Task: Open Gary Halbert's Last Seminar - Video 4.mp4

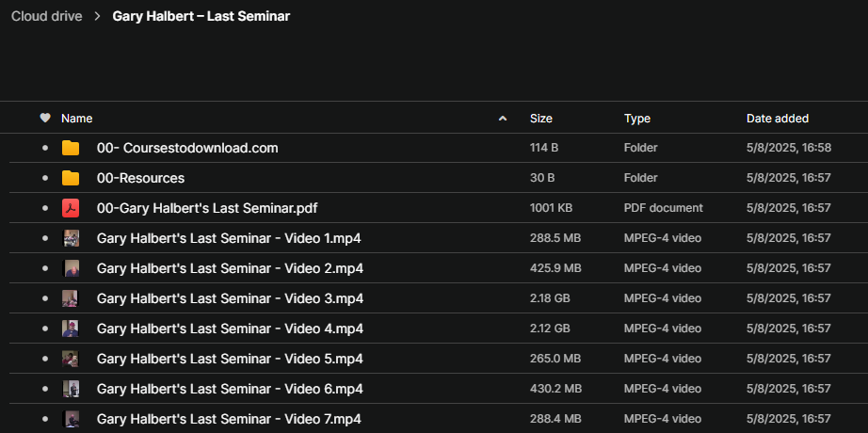Action: (x=230, y=329)
